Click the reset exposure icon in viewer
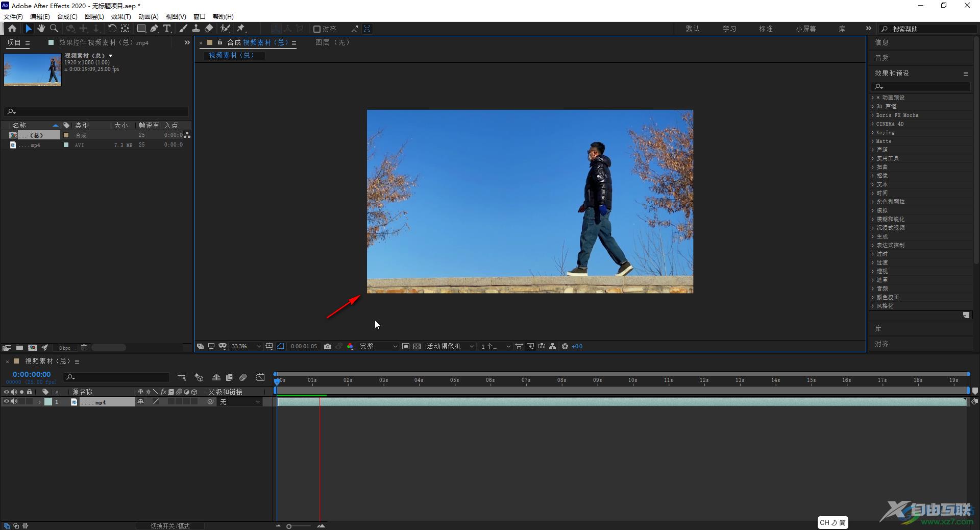Screen dimensions: 980x530 565,346
